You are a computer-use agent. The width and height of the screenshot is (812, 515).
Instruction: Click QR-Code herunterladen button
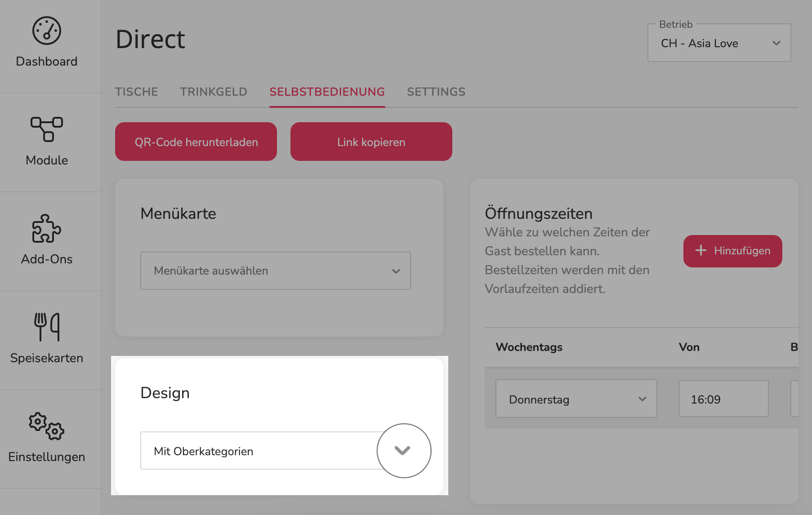196,142
